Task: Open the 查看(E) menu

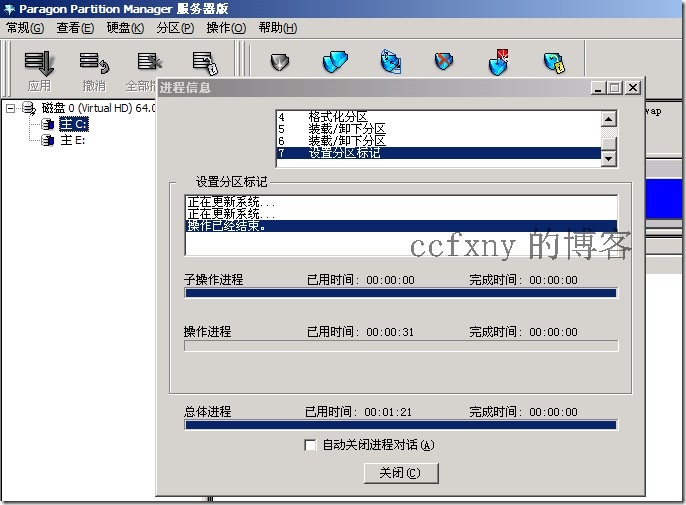Action: coord(75,28)
